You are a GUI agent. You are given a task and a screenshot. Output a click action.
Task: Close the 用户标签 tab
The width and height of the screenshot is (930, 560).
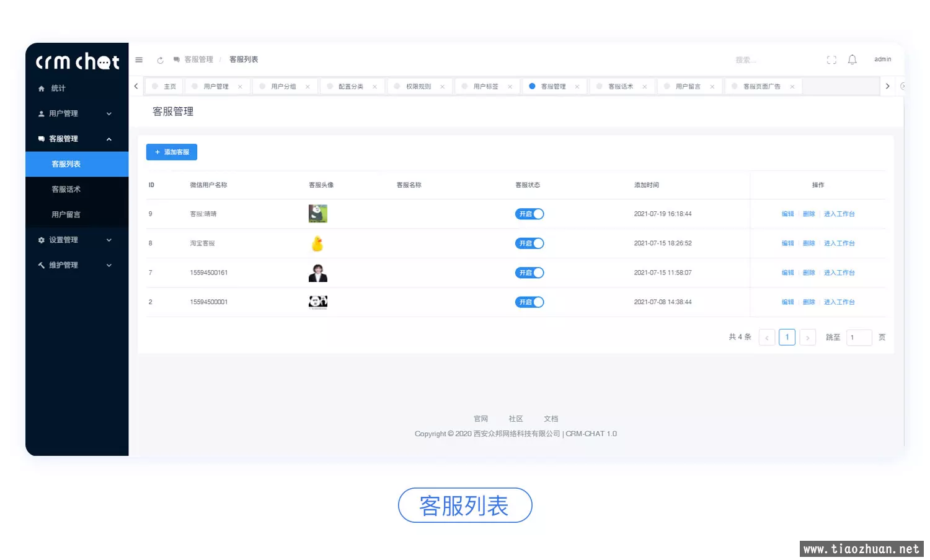pyautogui.click(x=510, y=87)
